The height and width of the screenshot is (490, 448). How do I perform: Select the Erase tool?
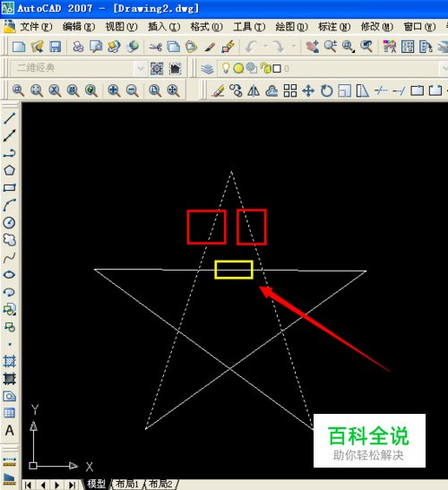click(218, 91)
